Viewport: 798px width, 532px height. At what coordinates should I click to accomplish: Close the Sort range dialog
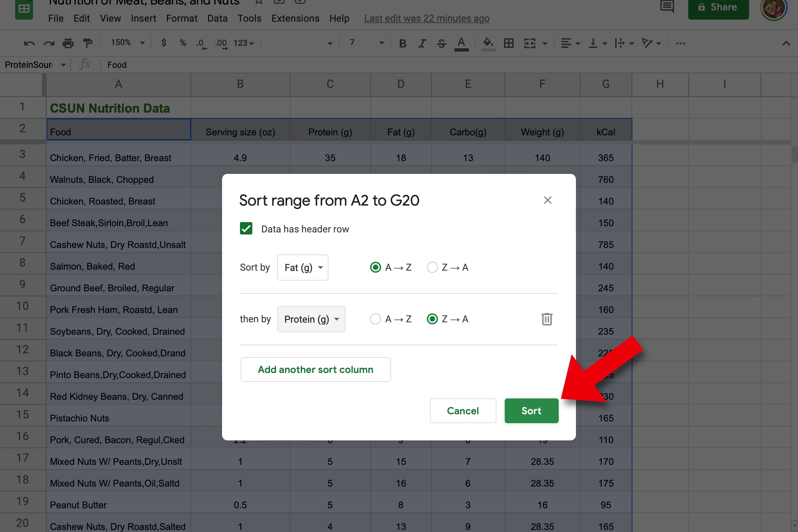547,200
